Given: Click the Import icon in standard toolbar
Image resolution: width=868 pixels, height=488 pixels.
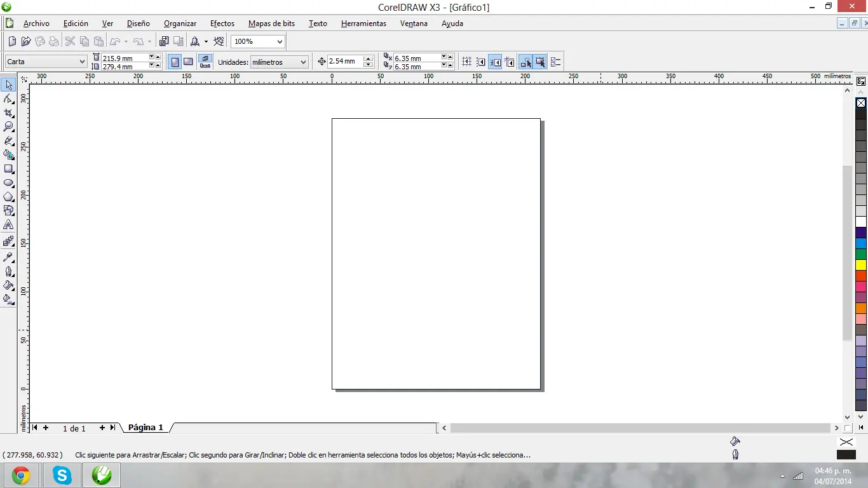Looking at the screenshot, I should coord(164,41).
